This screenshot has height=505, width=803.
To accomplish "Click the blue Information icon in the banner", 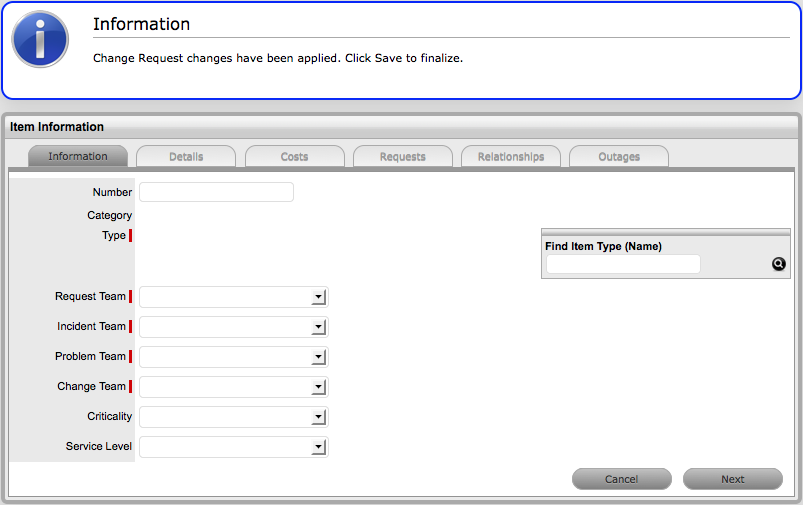I will [x=40, y=40].
